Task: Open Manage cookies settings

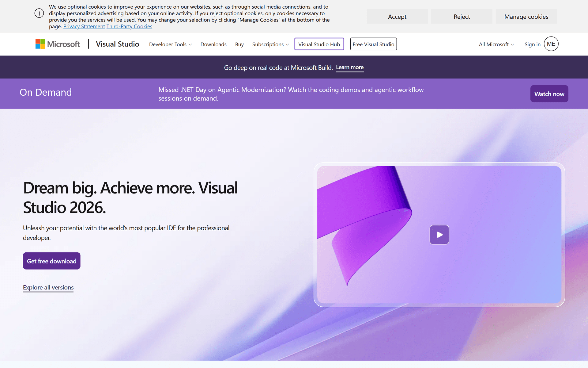Action: coord(526,17)
